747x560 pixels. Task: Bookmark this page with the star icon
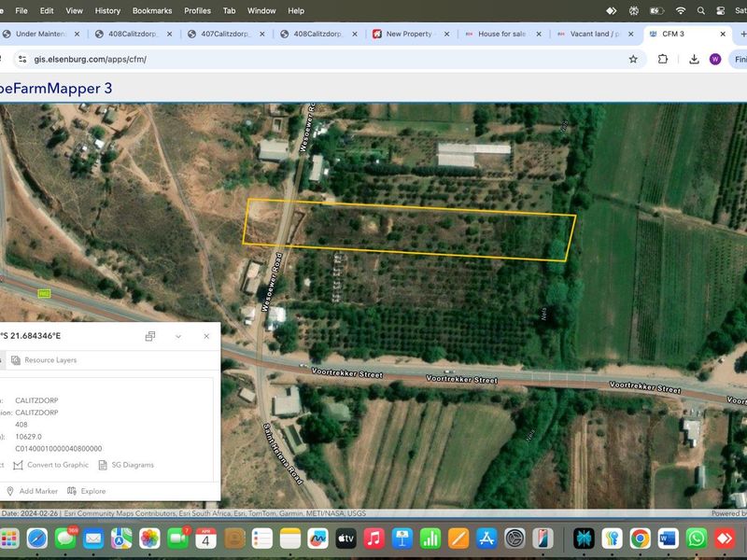[x=632, y=57]
